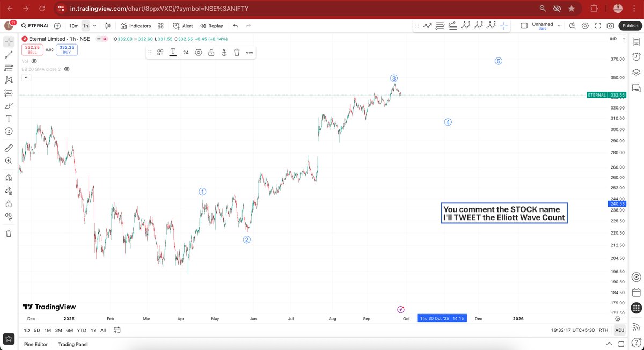Open the Indicators dialog

(x=136, y=26)
